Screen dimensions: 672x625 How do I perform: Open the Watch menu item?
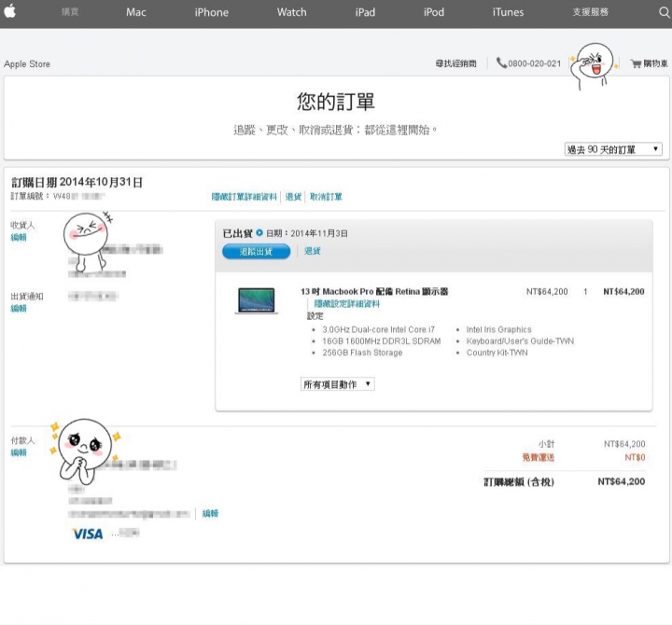click(x=291, y=12)
